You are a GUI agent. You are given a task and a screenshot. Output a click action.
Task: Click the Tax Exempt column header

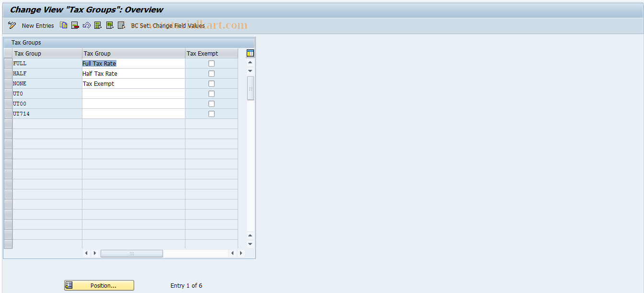211,53
